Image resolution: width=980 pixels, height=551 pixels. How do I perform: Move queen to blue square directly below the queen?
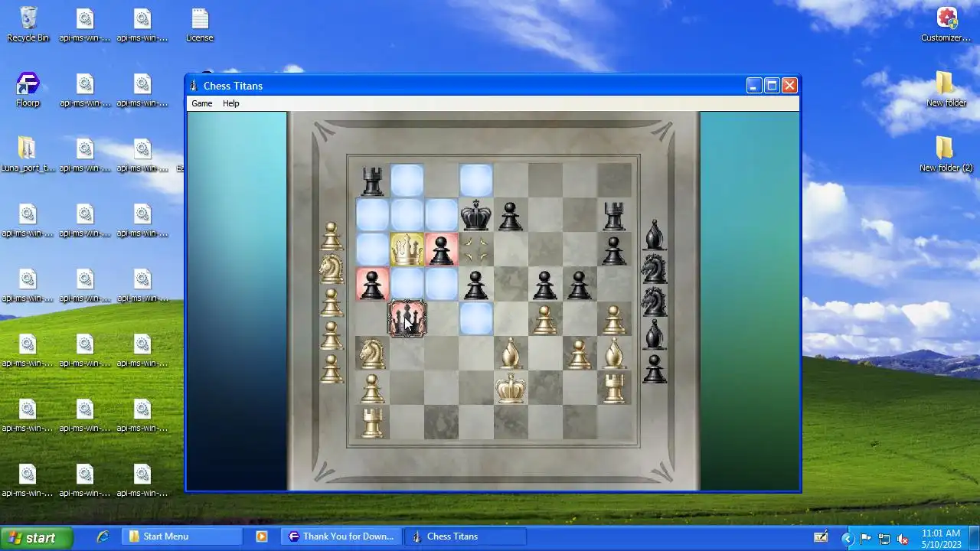click(407, 285)
